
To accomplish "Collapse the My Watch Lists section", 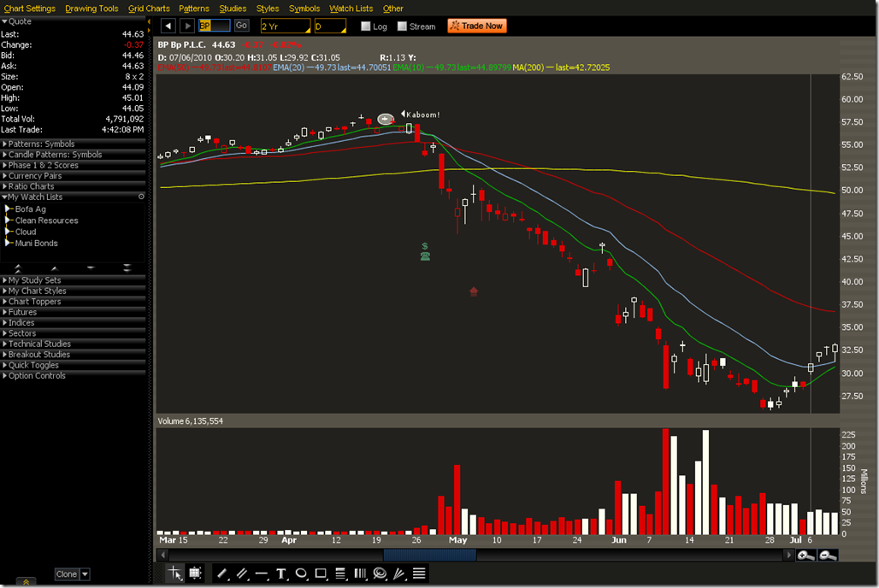I will [x=4, y=197].
